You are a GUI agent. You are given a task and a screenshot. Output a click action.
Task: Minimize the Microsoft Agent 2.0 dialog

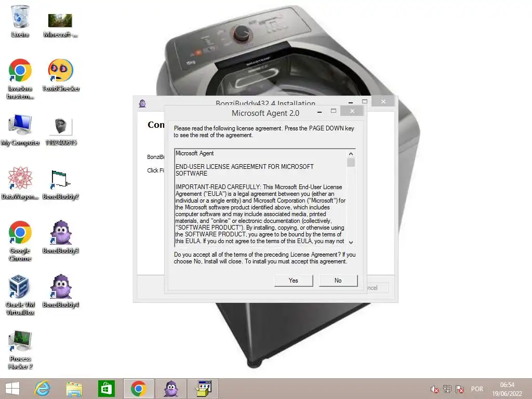(x=320, y=111)
